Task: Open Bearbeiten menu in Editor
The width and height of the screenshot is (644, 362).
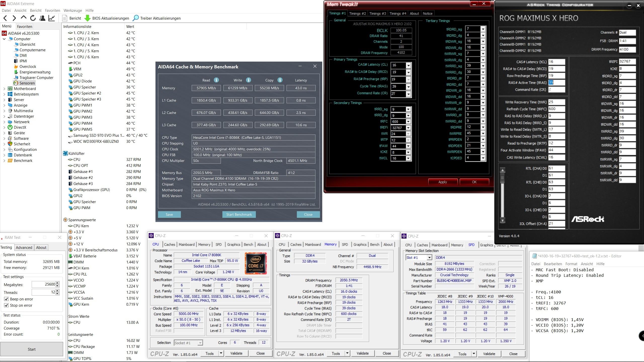Action: point(553,264)
